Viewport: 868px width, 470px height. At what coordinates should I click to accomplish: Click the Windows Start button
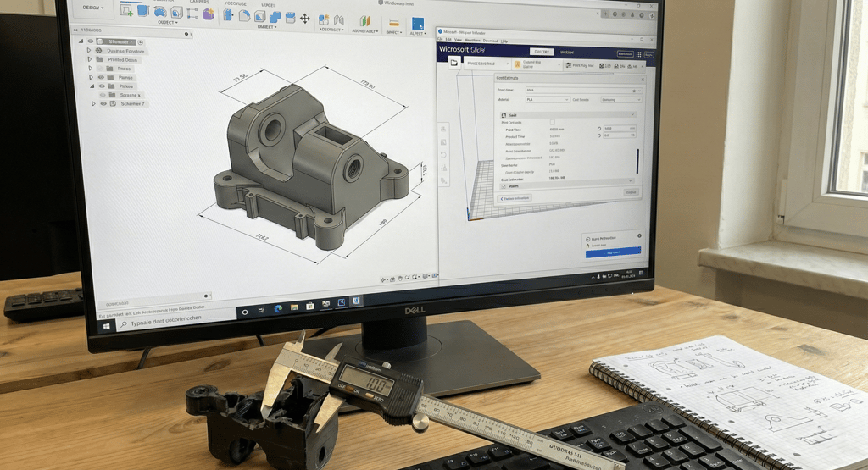[x=106, y=326]
